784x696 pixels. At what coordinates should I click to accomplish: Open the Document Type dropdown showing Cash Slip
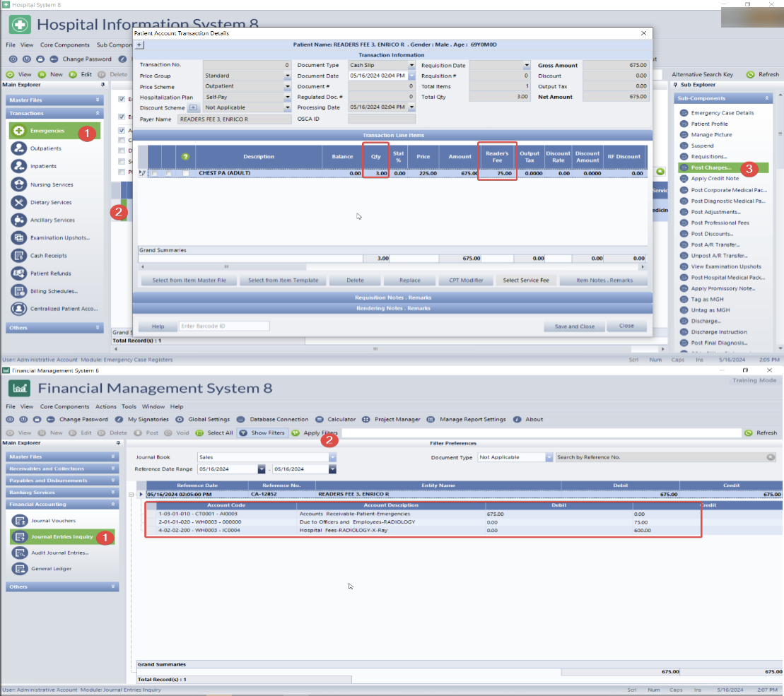411,65
